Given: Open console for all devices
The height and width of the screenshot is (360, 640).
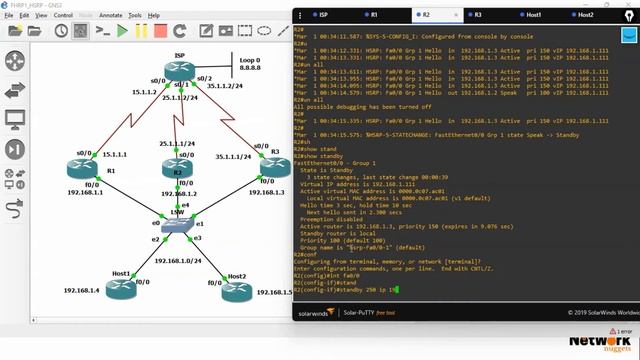Looking at the screenshot, I should coord(102,31).
